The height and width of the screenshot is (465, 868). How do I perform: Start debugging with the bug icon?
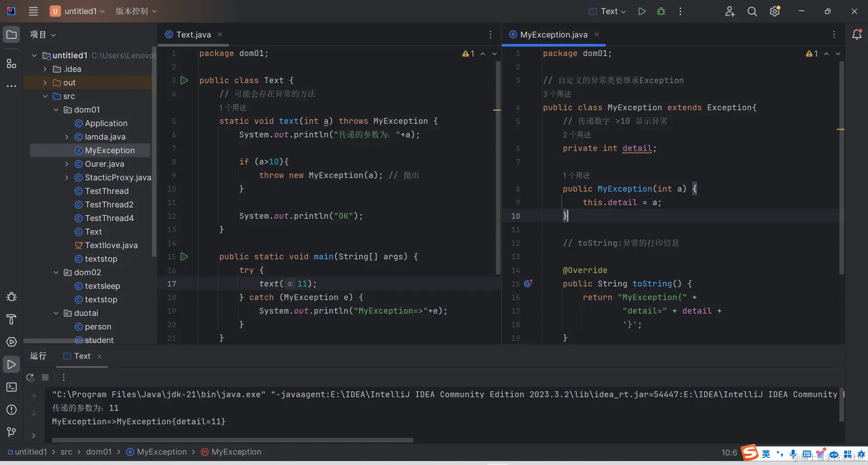(x=661, y=11)
